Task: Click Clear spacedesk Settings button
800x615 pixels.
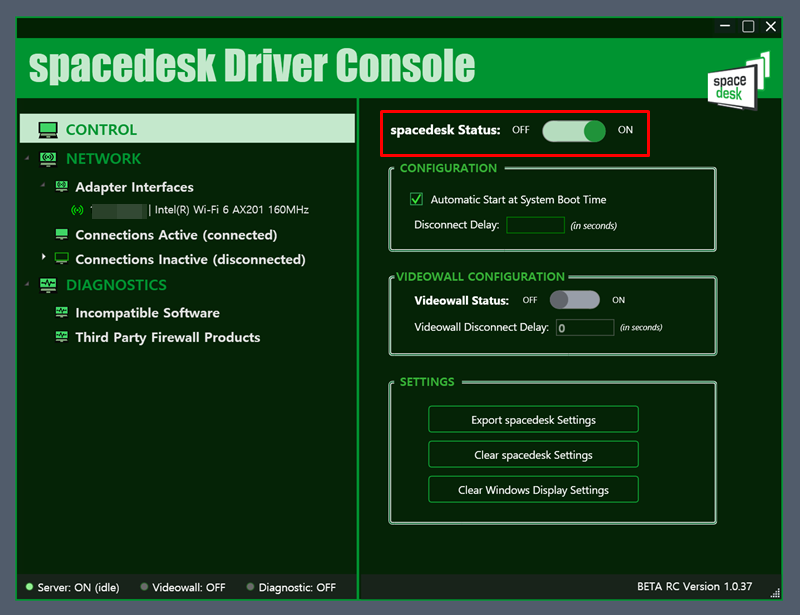Action: pos(533,455)
